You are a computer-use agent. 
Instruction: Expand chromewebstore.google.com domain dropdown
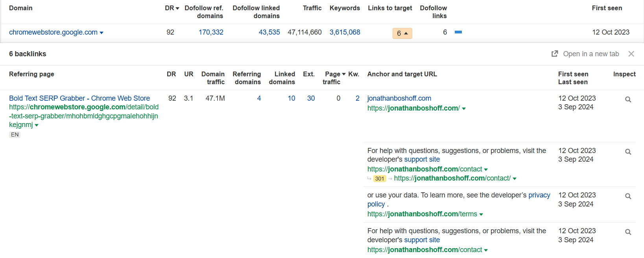pos(101,33)
